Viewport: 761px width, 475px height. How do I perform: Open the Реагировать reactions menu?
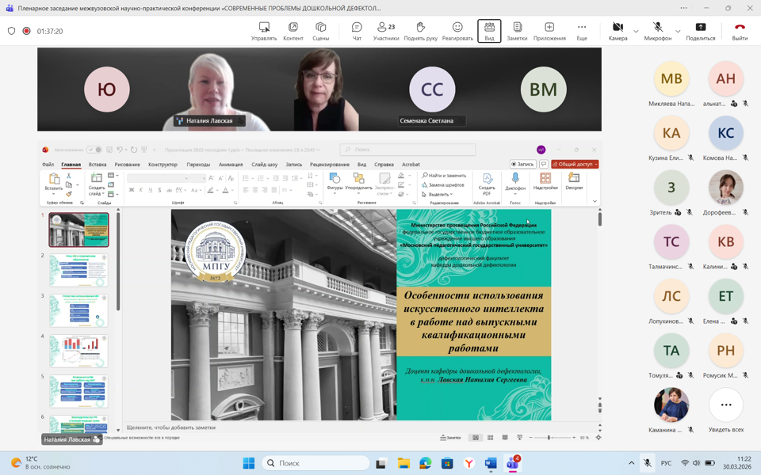coord(457,31)
